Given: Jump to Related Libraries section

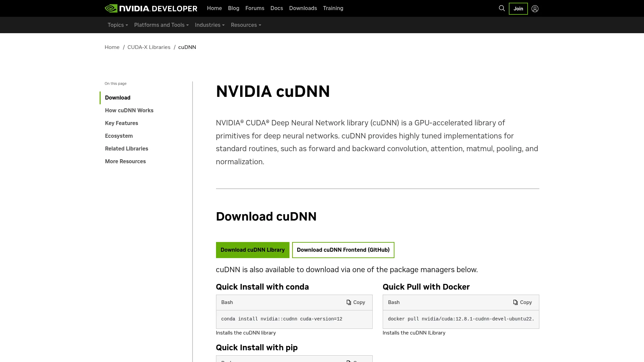Looking at the screenshot, I should [x=126, y=149].
